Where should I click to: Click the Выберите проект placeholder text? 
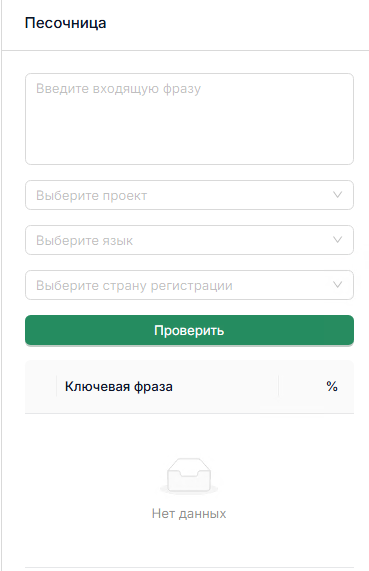tap(91, 196)
